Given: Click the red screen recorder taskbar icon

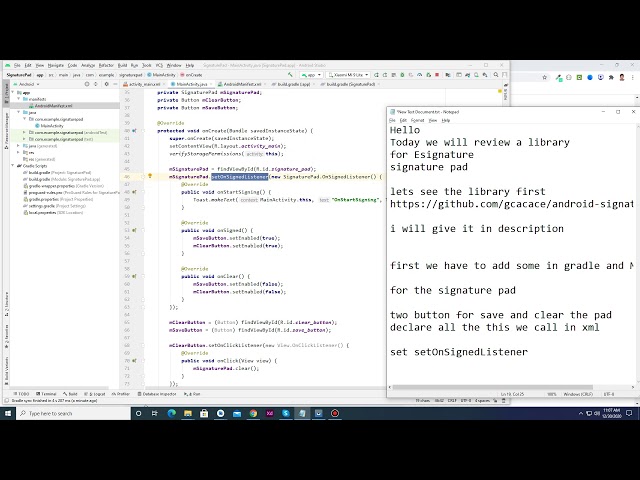Looking at the screenshot, I should (x=335, y=413).
